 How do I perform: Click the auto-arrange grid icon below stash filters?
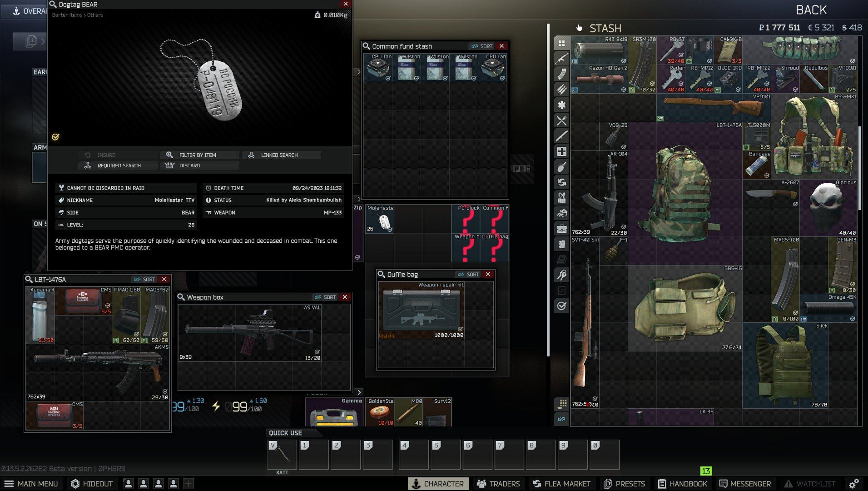562,404
